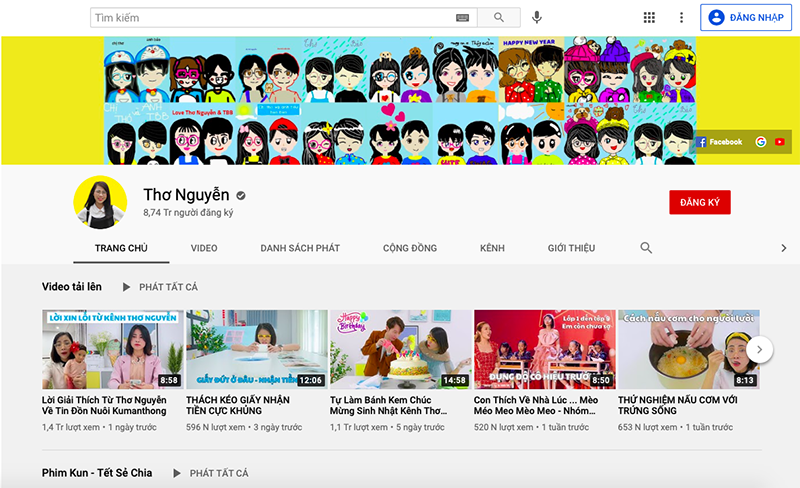Play all for Phim Kun - Tết Sẻ Chia
This screenshot has width=800, height=488.
pos(210,473)
